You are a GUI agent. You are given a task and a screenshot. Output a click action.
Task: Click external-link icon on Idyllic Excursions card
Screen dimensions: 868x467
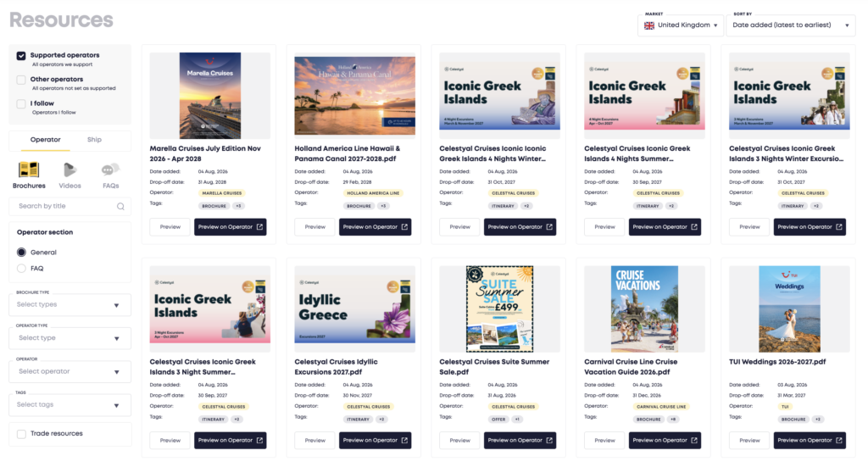click(x=404, y=441)
